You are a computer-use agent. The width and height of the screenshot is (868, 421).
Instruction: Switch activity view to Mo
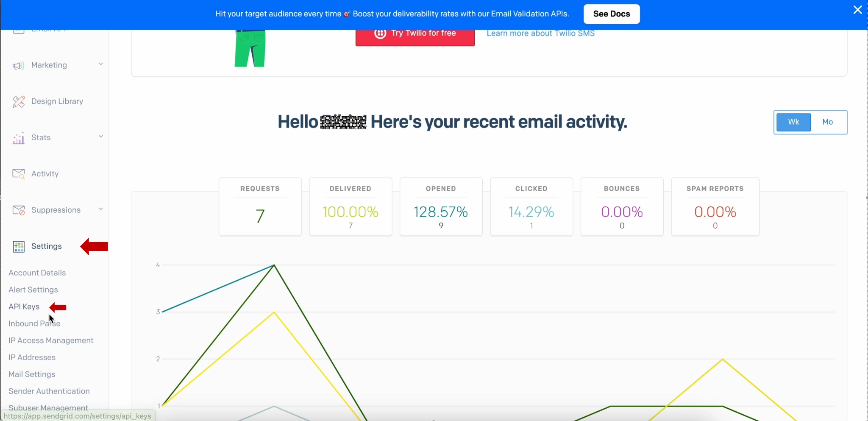(x=828, y=122)
